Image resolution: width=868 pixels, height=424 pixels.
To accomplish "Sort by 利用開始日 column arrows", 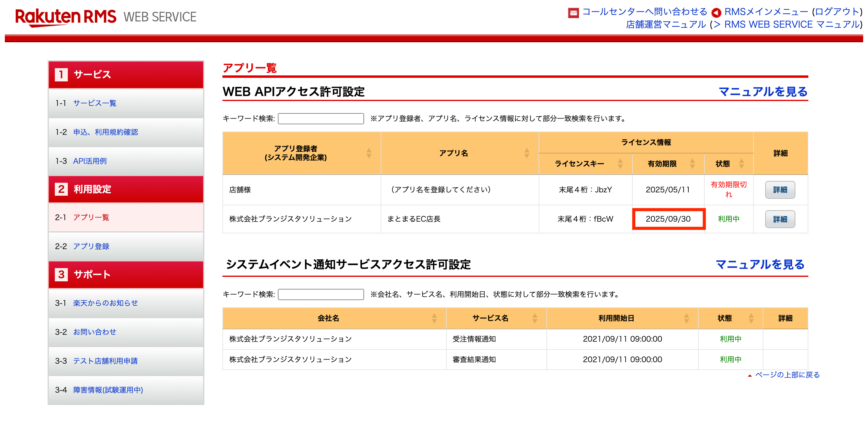I will [x=686, y=318].
